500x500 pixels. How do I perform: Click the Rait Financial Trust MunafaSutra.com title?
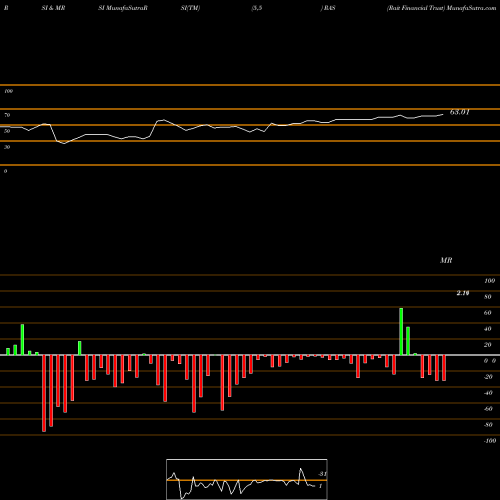pos(441,8)
